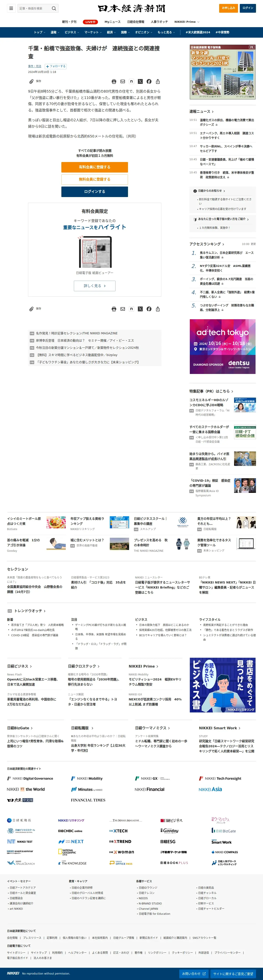Click the 保存 clip icon below the article

pos(31,309)
